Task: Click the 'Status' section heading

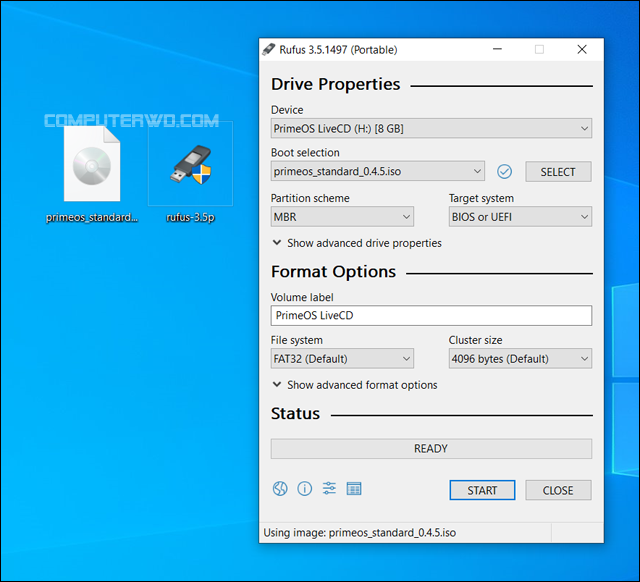Action: (296, 414)
